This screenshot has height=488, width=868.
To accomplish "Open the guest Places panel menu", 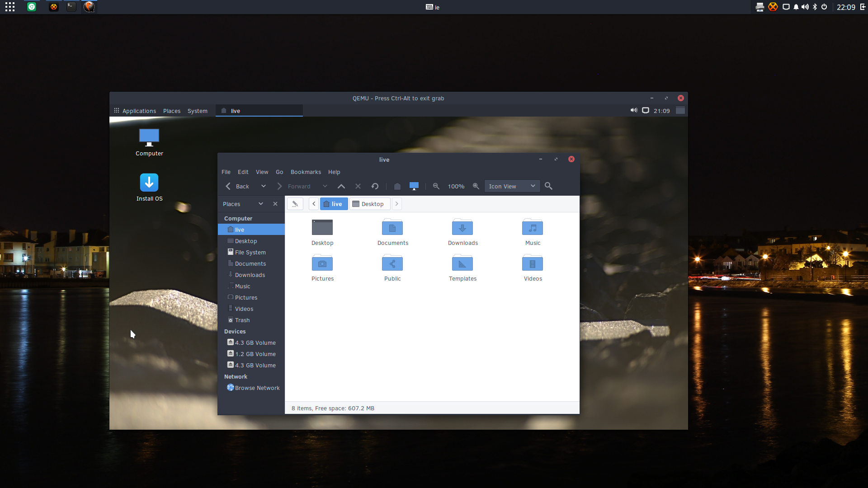I will pos(172,111).
